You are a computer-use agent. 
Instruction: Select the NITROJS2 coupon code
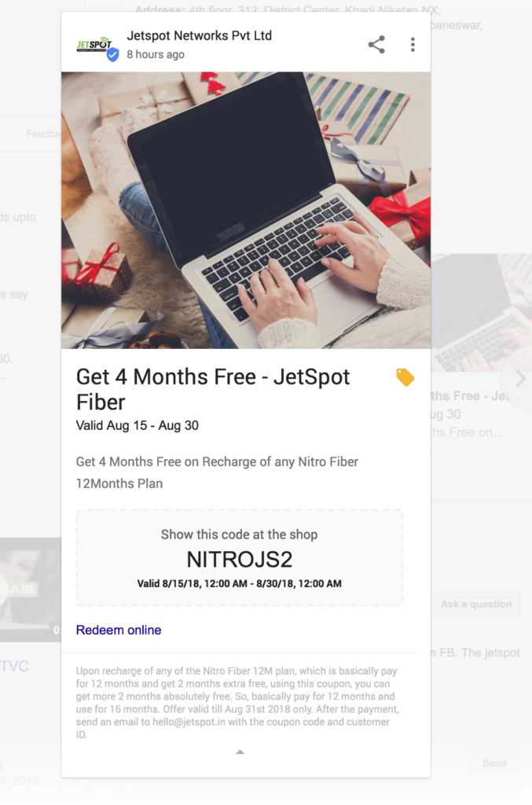pyautogui.click(x=239, y=559)
